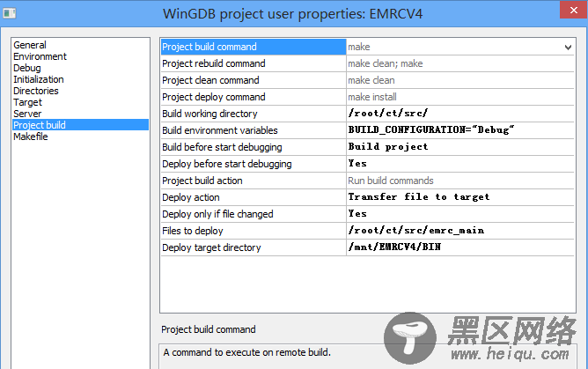This screenshot has width=588, height=369.
Task: Select the Project deploy command property label
Action: click(214, 97)
